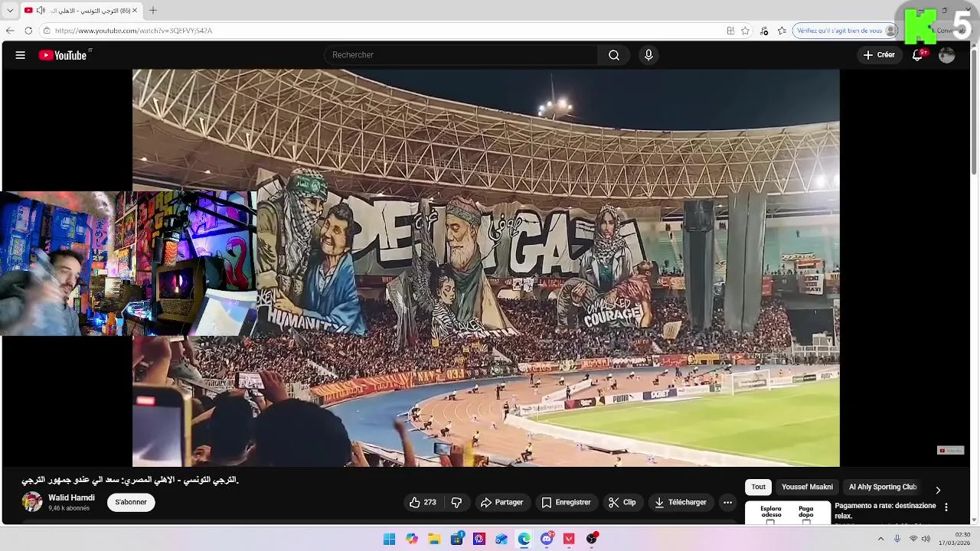Dislike the video with thumbs down
The height and width of the screenshot is (551, 980).
tap(456, 502)
